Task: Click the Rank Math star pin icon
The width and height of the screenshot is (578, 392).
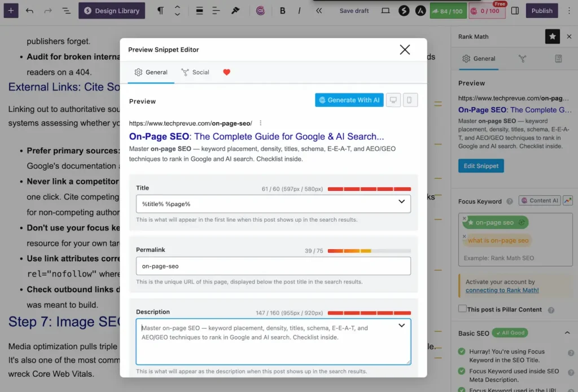Action: pyautogui.click(x=552, y=37)
